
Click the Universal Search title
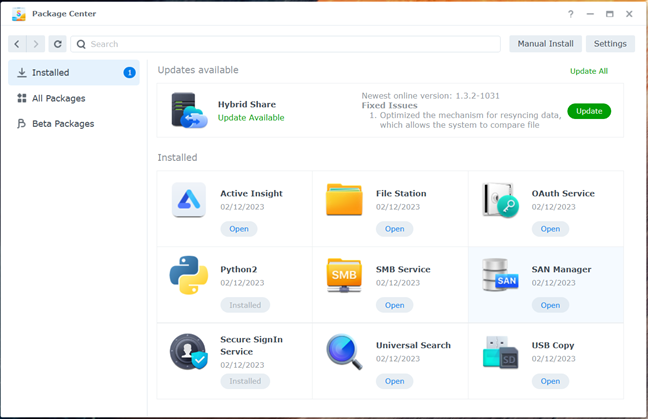(x=413, y=345)
